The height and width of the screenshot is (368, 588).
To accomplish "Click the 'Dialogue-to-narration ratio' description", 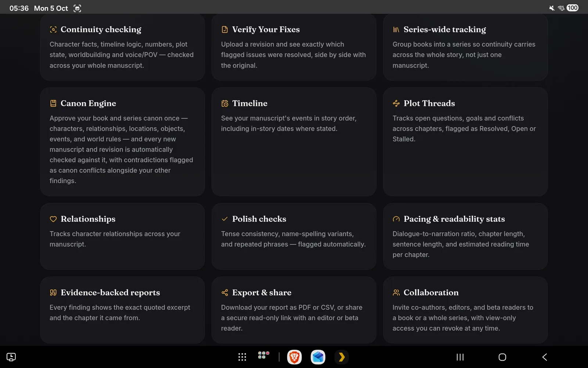I will 461,244.
